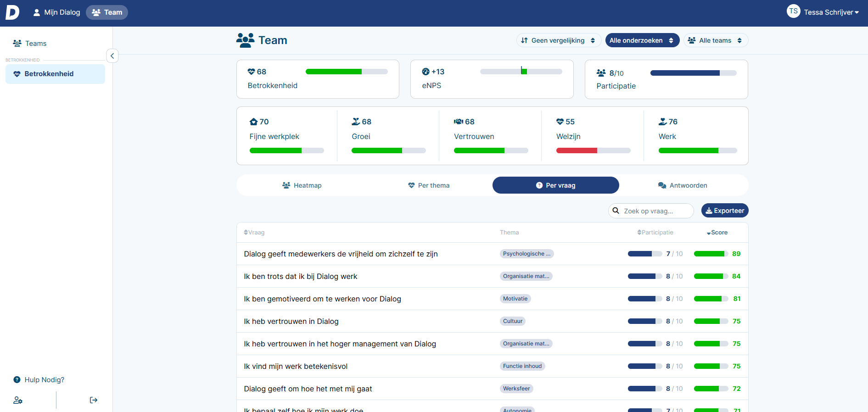The height and width of the screenshot is (412, 868).
Task: Open the Alle onderzoeken dropdown
Action: coord(642,40)
